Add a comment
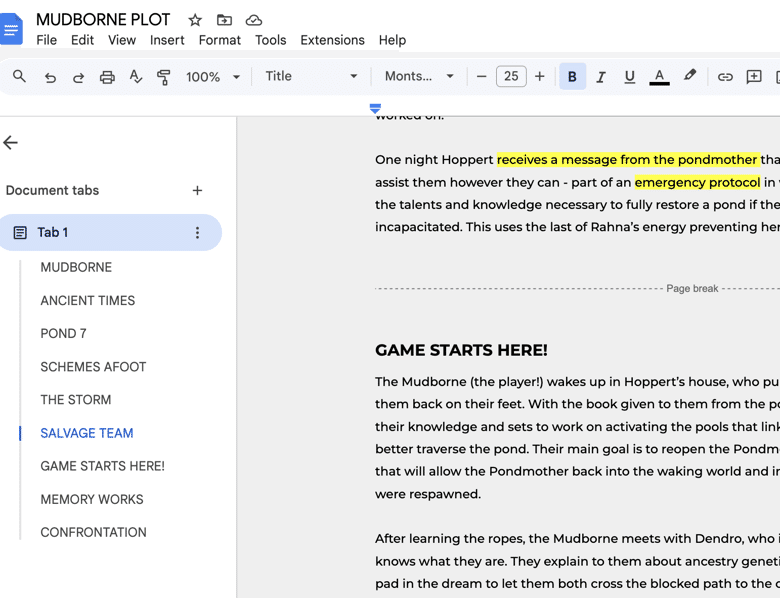 click(x=754, y=77)
